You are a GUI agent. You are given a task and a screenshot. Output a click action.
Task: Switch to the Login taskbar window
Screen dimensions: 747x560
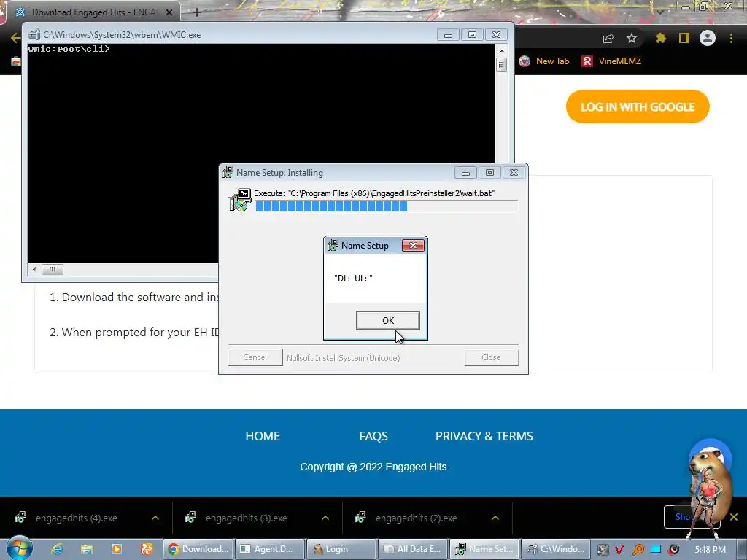click(x=341, y=549)
